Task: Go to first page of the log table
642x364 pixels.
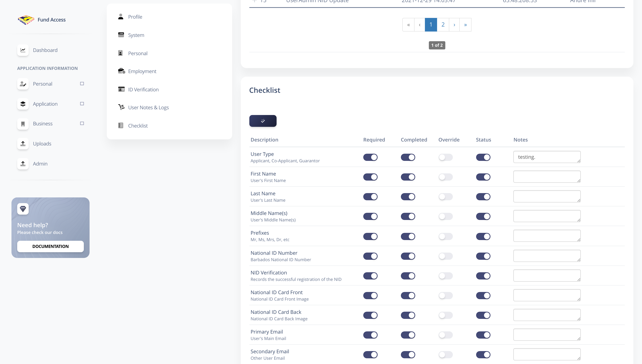Action: 408,25
